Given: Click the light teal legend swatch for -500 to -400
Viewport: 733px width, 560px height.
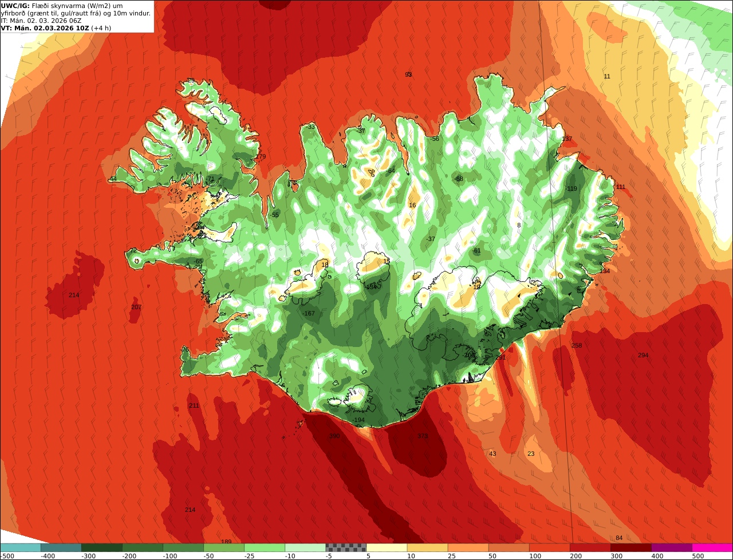Looking at the screenshot, I should coord(21,547).
